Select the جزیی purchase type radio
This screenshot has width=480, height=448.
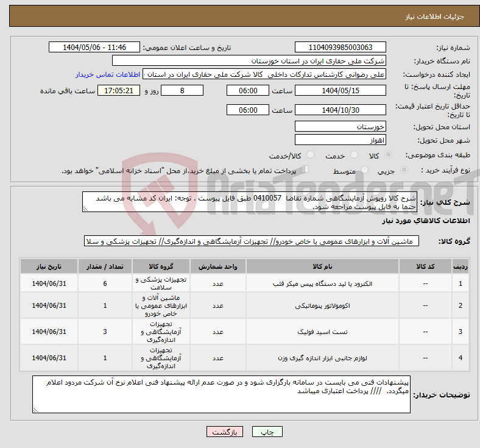(404, 170)
